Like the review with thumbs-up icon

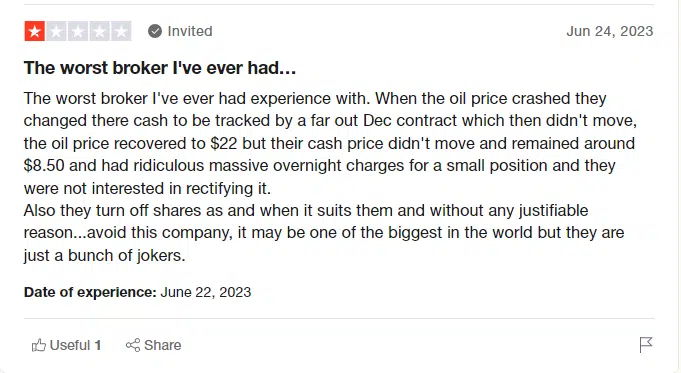point(39,345)
